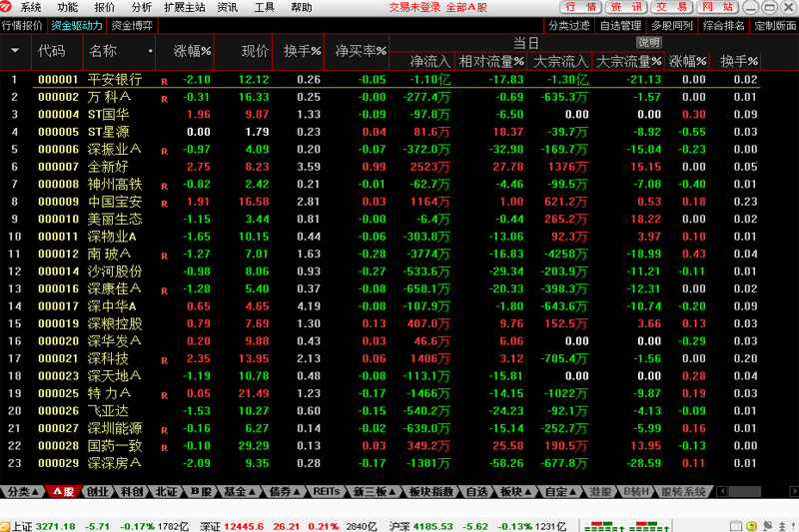The image size is (799, 532).
Task: Click the R marker beside 深科技
Action: pos(164,360)
